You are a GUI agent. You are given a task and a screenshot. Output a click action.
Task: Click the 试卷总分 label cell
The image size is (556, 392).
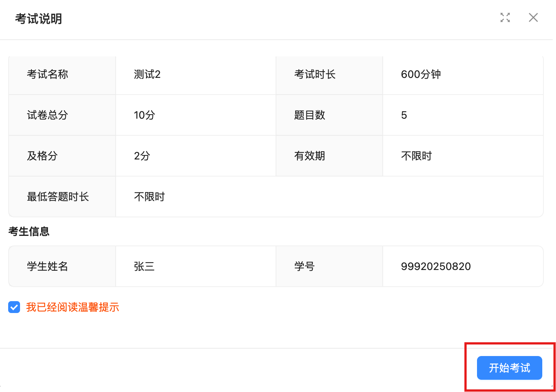(47, 115)
